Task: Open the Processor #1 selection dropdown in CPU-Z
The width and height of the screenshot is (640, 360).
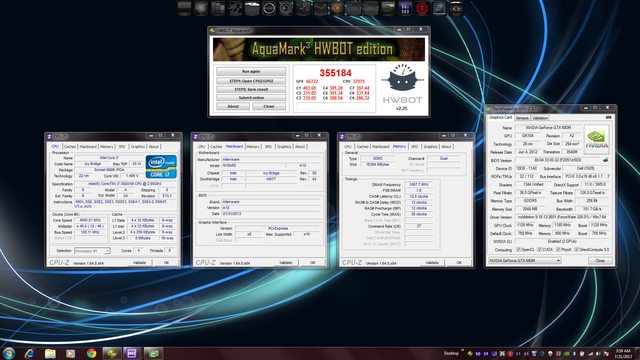Action: click(x=92, y=251)
